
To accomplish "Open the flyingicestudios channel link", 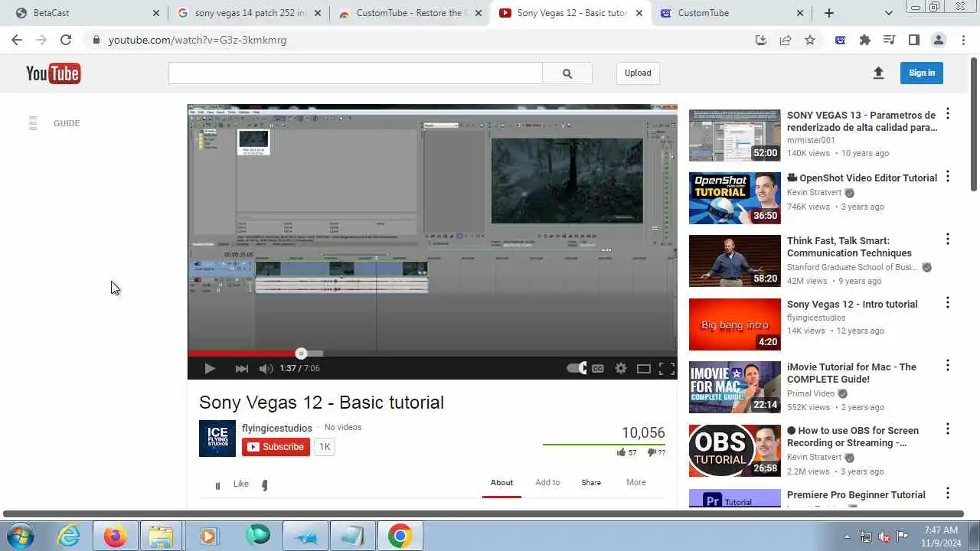I will tap(277, 428).
